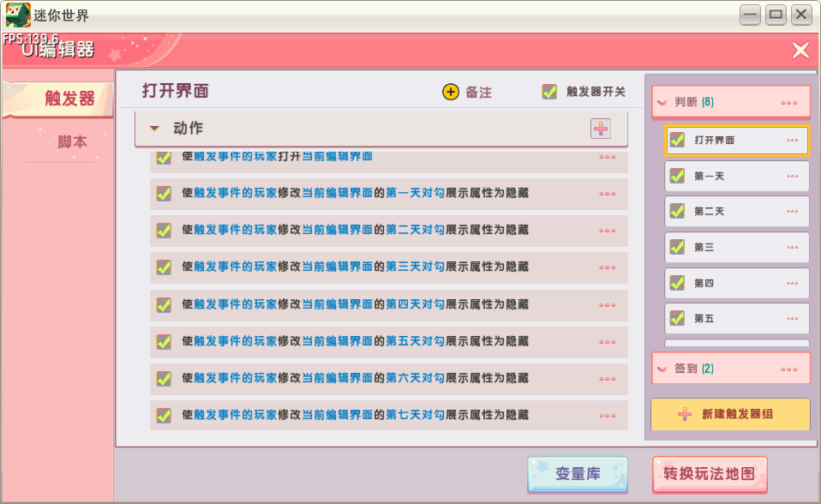The width and height of the screenshot is (821, 504).
Task: Uncheck the 第五 trigger checkbox
Action: coord(678,318)
